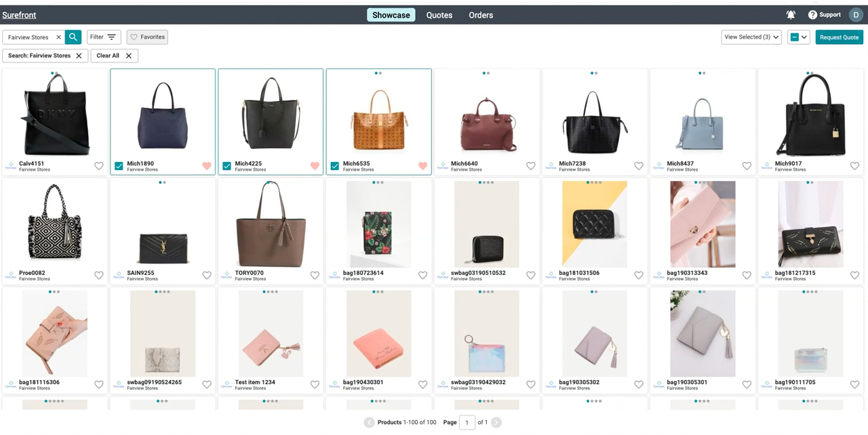Switch to the Quotes tab

click(439, 15)
